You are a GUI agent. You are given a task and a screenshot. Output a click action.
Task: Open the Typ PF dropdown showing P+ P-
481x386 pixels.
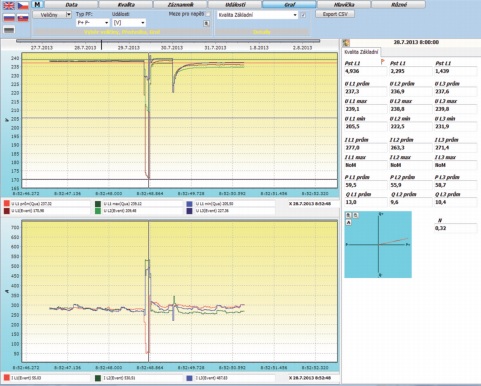coord(93,23)
